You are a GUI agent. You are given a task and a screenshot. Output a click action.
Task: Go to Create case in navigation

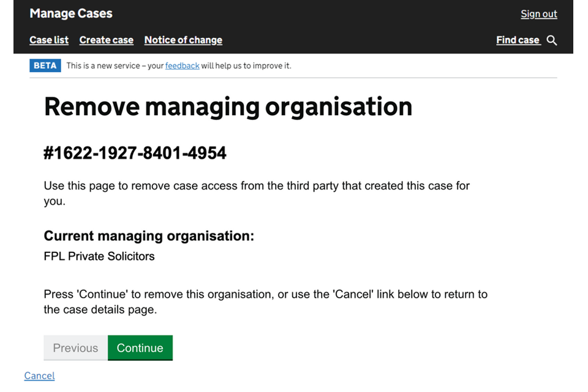point(106,40)
